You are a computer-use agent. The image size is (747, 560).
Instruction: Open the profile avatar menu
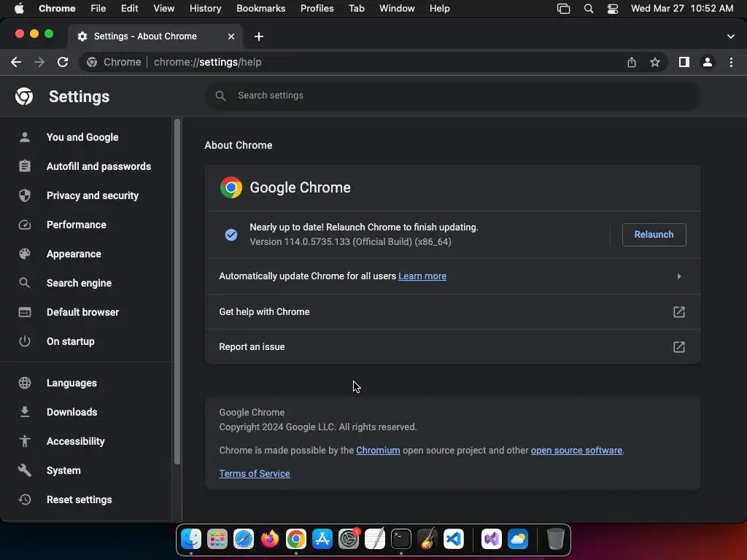[708, 62]
